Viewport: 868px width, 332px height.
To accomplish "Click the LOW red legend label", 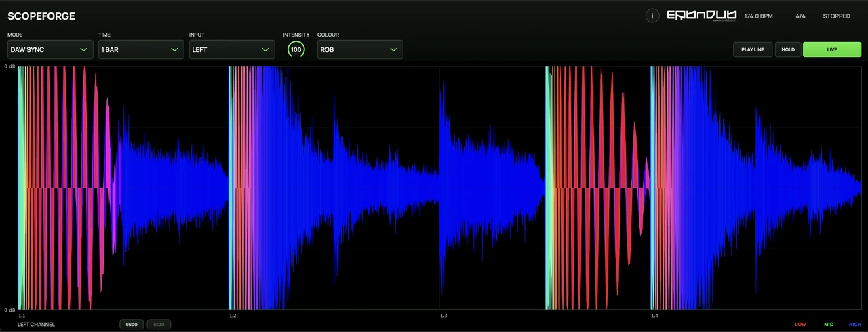I will click(801, 325).
